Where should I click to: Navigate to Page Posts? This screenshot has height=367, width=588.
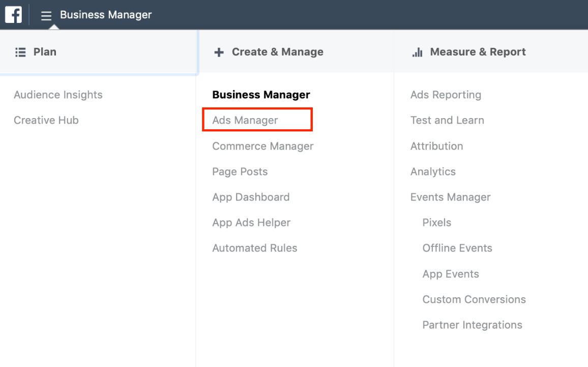(x=240, y=172)
